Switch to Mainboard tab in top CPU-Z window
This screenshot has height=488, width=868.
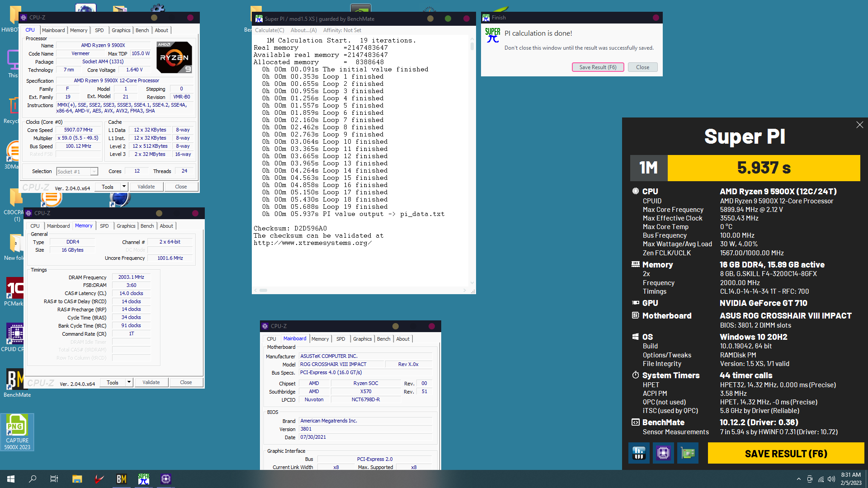coord(53,30)
